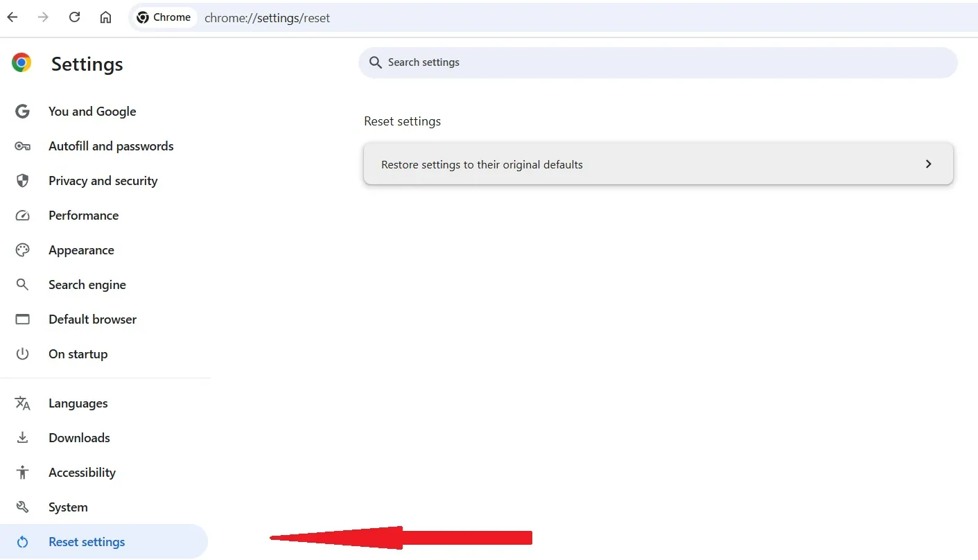Click the Chrome logo beside Settings title
Image resolution: width=978 pixels, height=560 pixels.
point(21,63)
